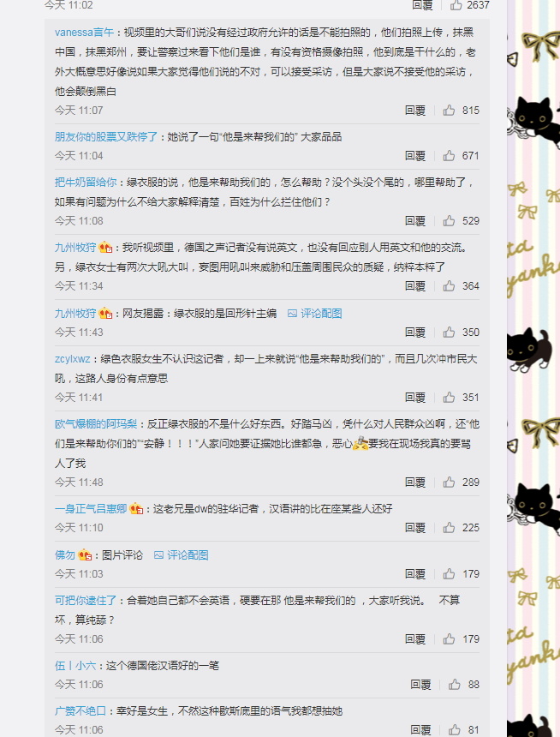
Task: Like vanessa言午's comment with 815 likes
Action: point(450,111)
